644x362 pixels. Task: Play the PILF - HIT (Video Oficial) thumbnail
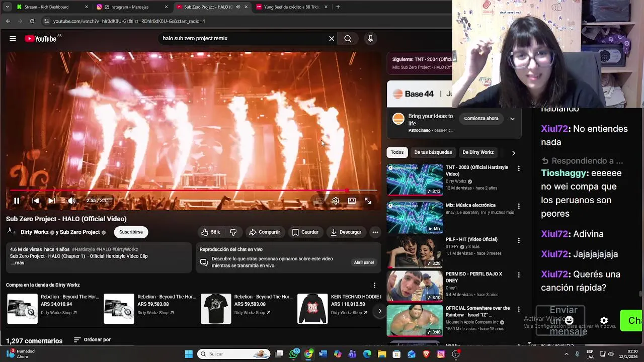coord(415,252)
